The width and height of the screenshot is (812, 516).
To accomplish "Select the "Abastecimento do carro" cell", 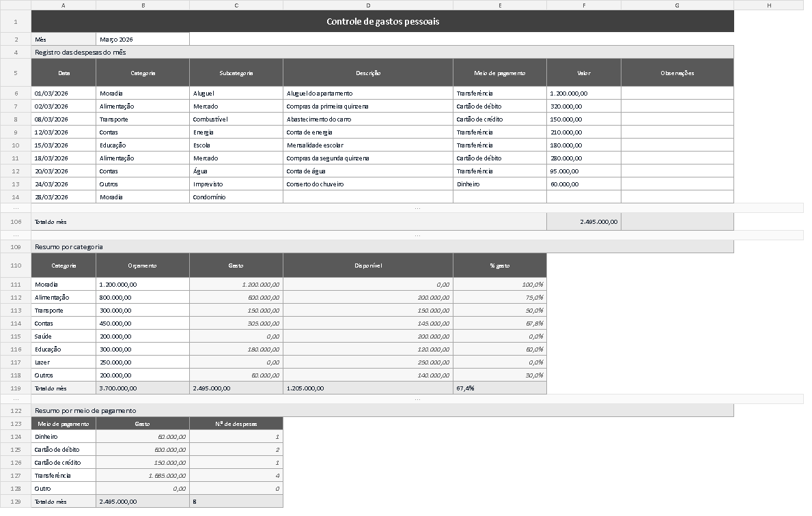I will pos(367,119).
